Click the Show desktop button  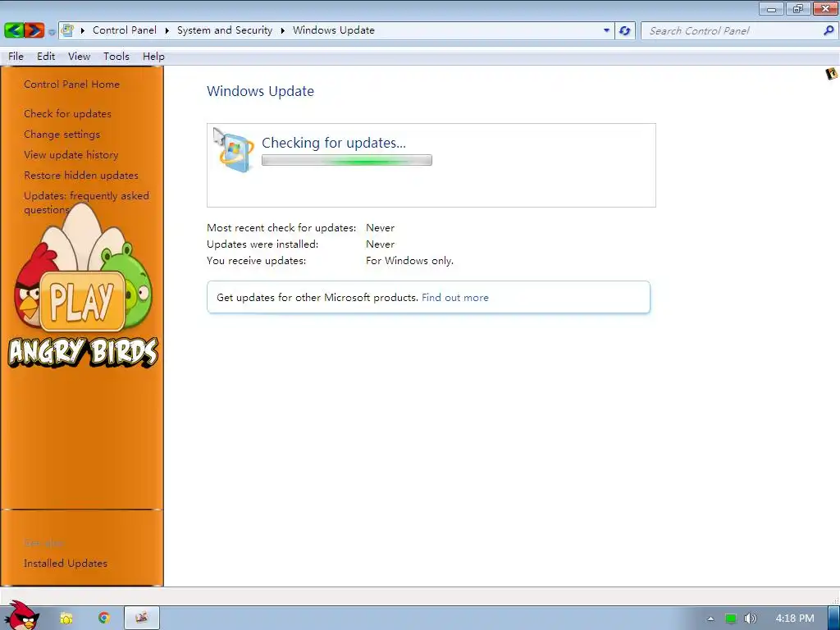point(834,619)
